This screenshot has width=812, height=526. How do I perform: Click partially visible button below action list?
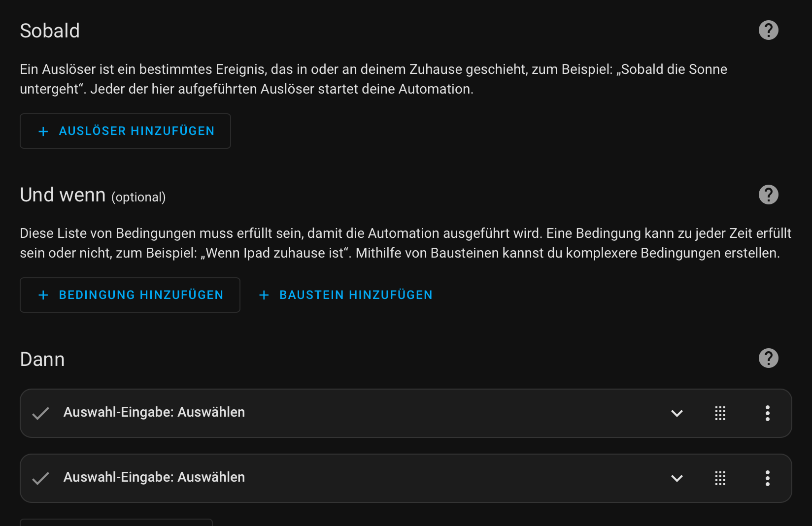(x=116, y=522)
